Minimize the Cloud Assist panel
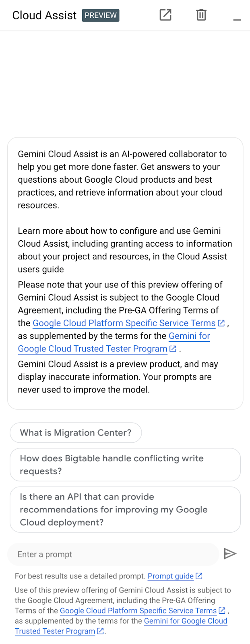Image resolution: width=250 pixels, height=644 pixels. 237,18
